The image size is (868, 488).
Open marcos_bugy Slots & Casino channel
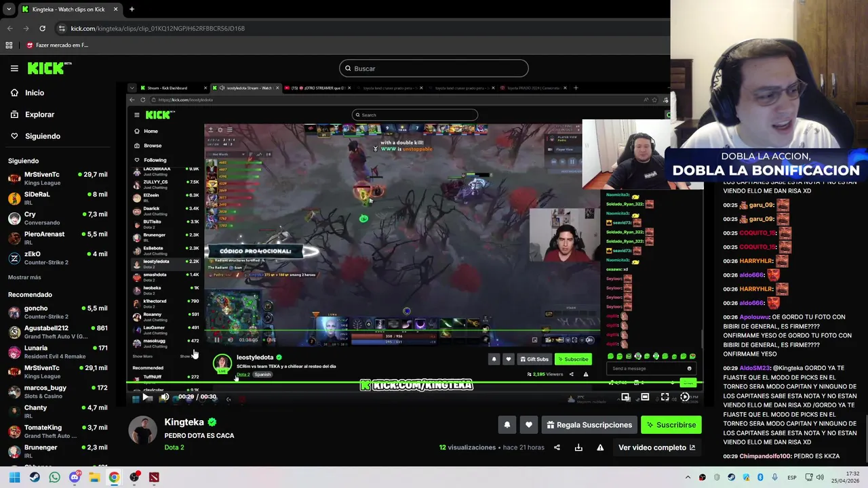tap(58, 392)
